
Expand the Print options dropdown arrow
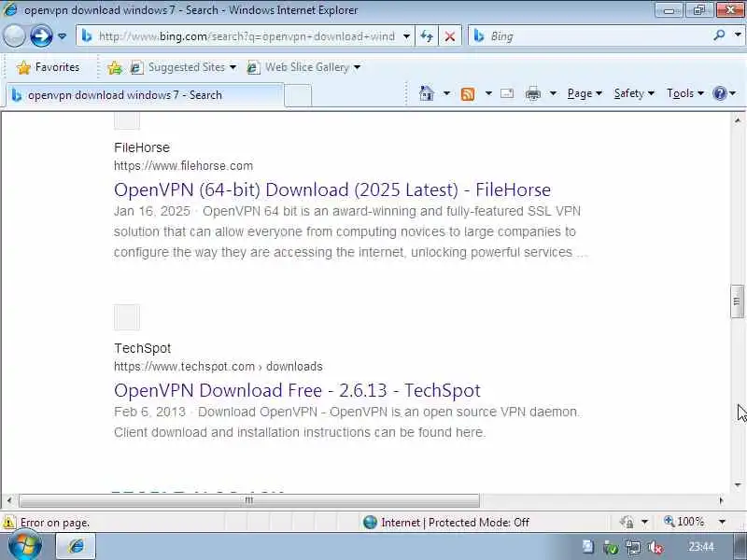pyautogui.click(x=553, y=93)
